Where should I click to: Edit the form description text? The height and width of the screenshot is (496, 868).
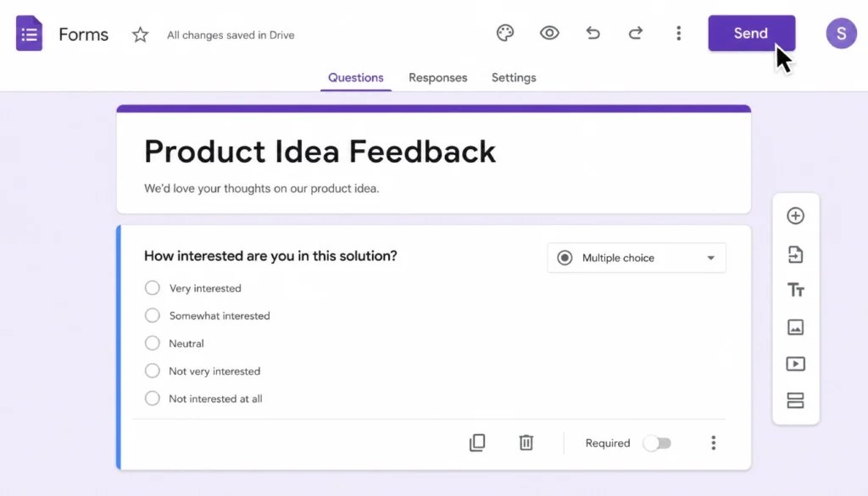pyautogui.click(x=261, y=188)
